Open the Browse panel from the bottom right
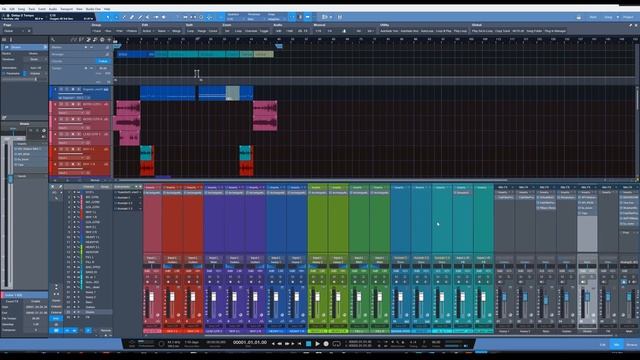Screen dimensions: 640x360 (x=631, y=345)
